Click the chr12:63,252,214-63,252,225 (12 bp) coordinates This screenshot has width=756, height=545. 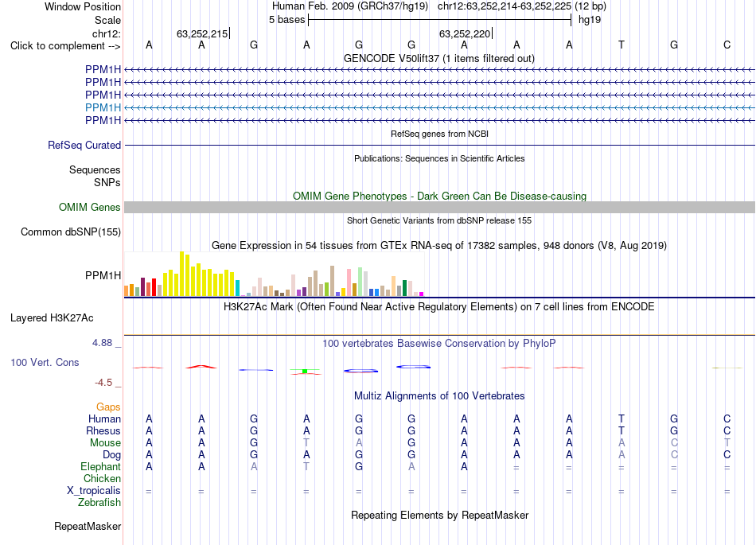(522, 6)
